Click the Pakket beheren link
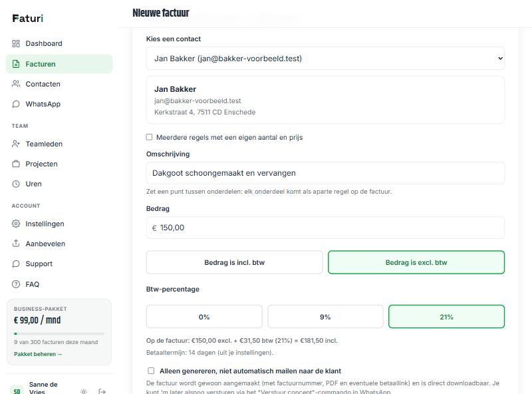 click(x=38, y=354)
